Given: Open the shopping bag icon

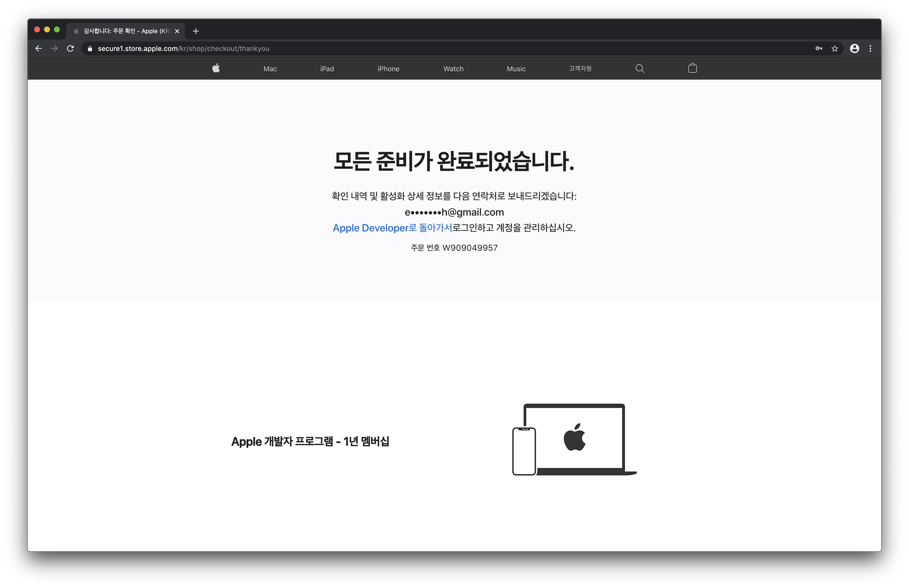Looking at the screenshot, I should (692, 68).
